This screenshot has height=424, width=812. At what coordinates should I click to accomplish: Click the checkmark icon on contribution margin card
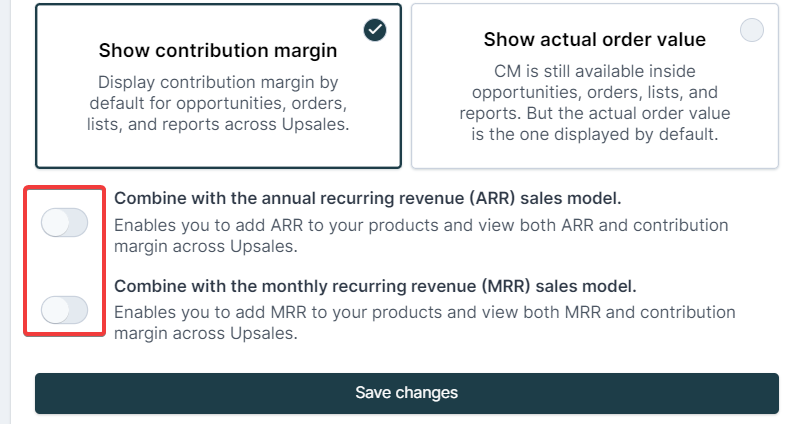point(374,30)
